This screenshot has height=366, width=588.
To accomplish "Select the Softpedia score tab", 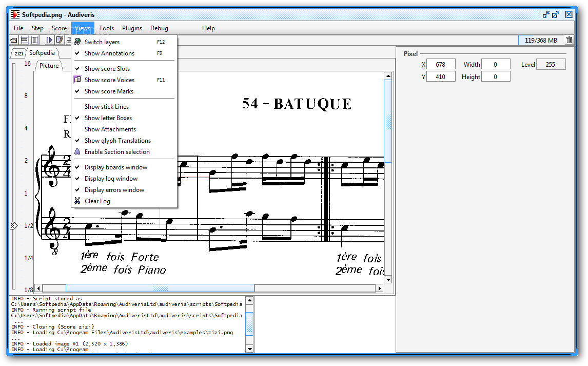I will click(42, 53).
